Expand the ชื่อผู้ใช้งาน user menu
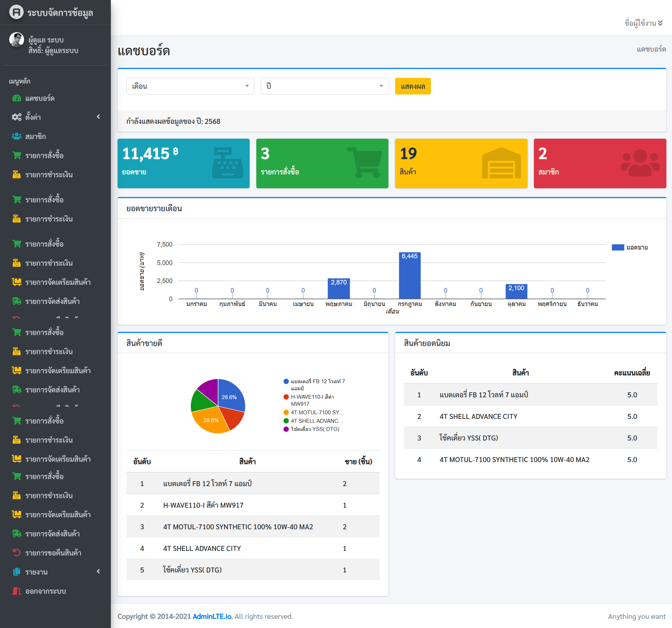The image size is (672, 628). click(643, 23)
